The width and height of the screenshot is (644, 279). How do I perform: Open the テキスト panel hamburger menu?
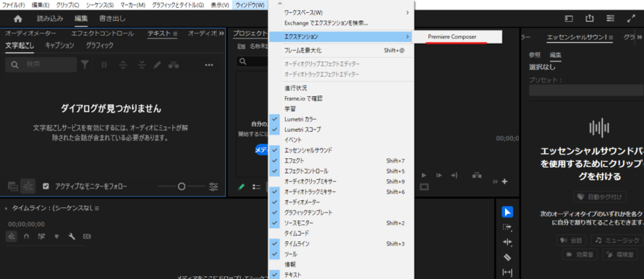tap(174, 33)
